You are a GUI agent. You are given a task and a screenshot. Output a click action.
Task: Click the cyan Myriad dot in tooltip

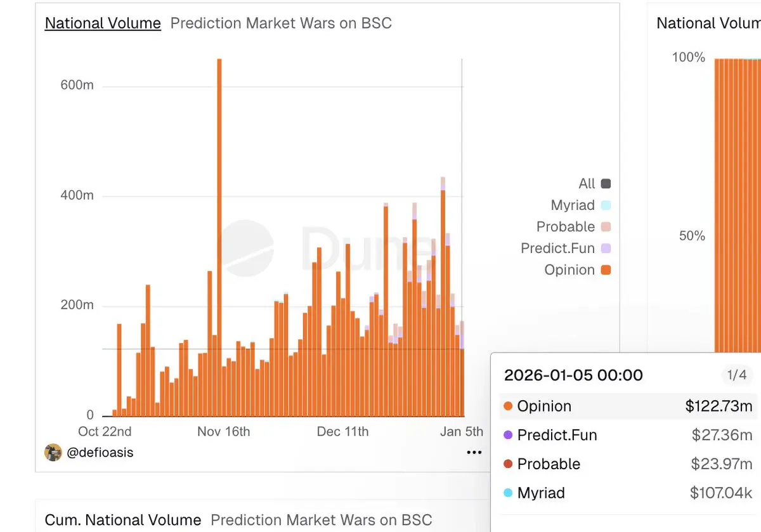pyautogui.click(x=507, y=493)
